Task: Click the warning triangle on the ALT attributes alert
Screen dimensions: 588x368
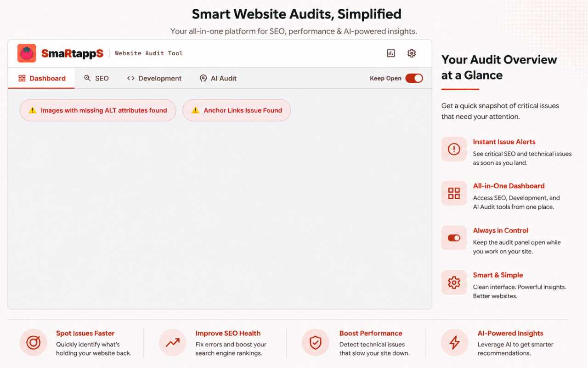Action: (x=32, y=110)
